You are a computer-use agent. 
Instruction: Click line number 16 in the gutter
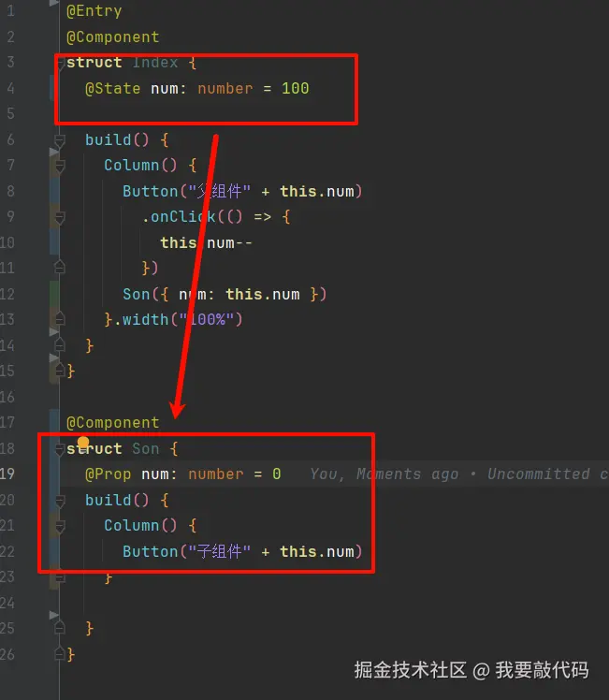tap(7, 397)
